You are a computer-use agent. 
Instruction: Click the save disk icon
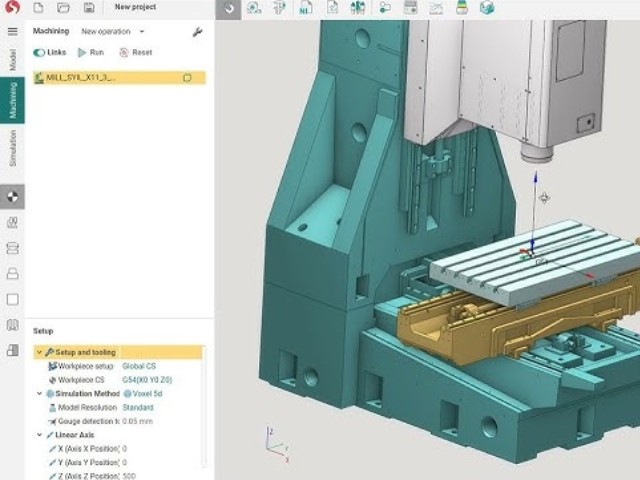click(89, 7)
